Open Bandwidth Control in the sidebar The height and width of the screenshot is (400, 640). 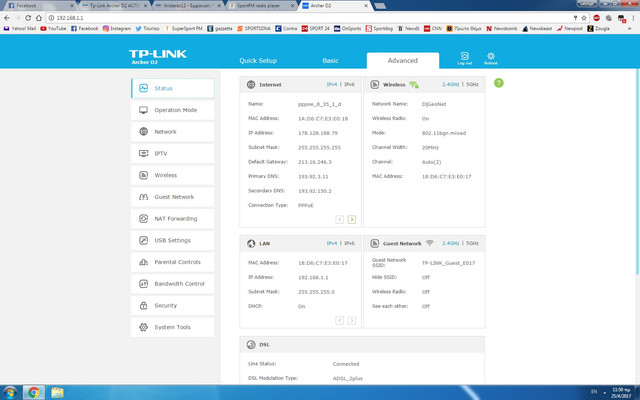(173, 284)
